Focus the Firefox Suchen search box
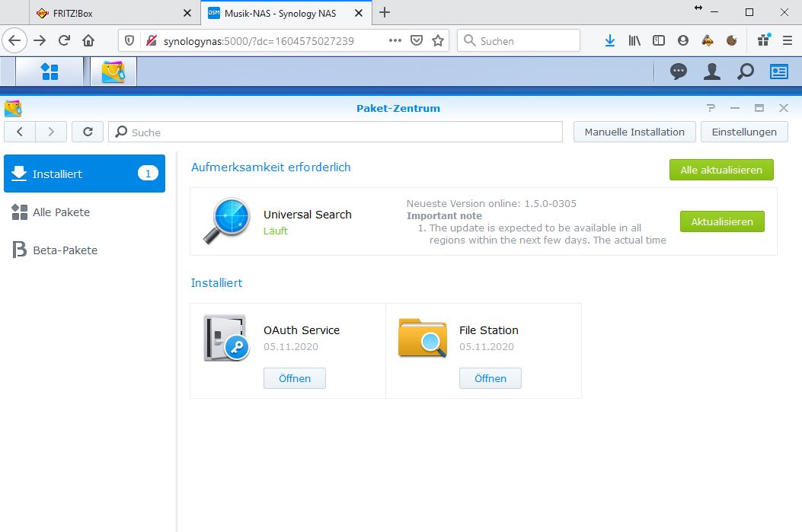Screen dimensions: 802x532 tap(519, 41)
